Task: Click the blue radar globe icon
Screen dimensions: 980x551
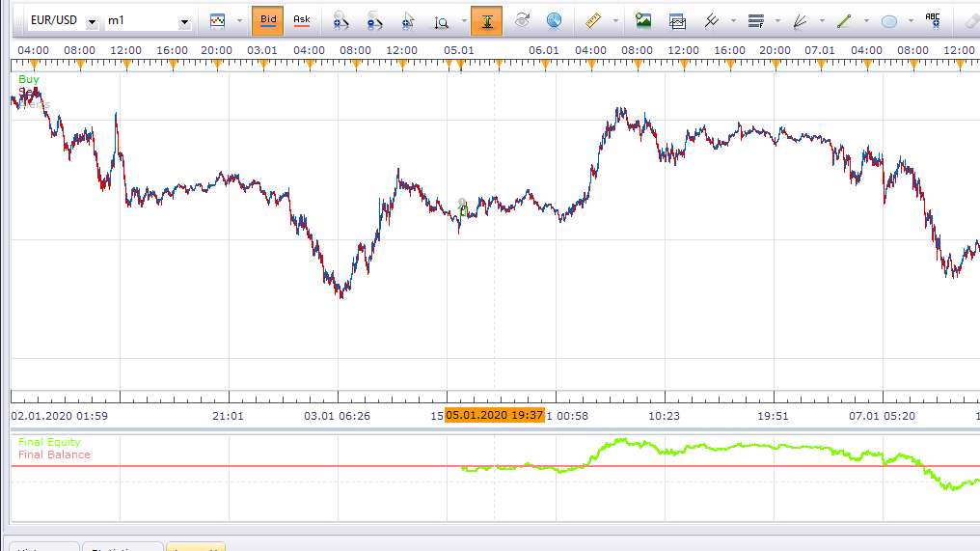Action: pyautogui.click(x=554, y=21)
